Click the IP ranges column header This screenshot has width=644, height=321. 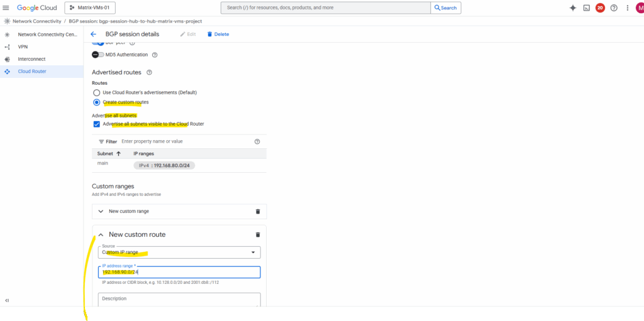(x=144, y=153)
